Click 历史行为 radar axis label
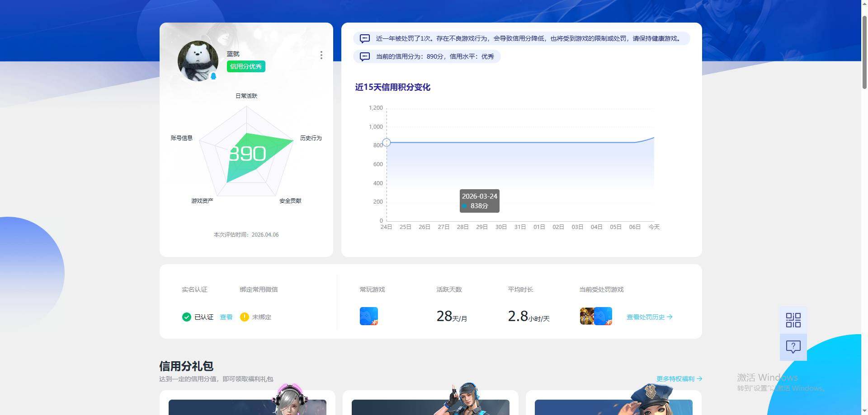Image resolution: width=868 pixels, height=415 pixels. (311, 138)
